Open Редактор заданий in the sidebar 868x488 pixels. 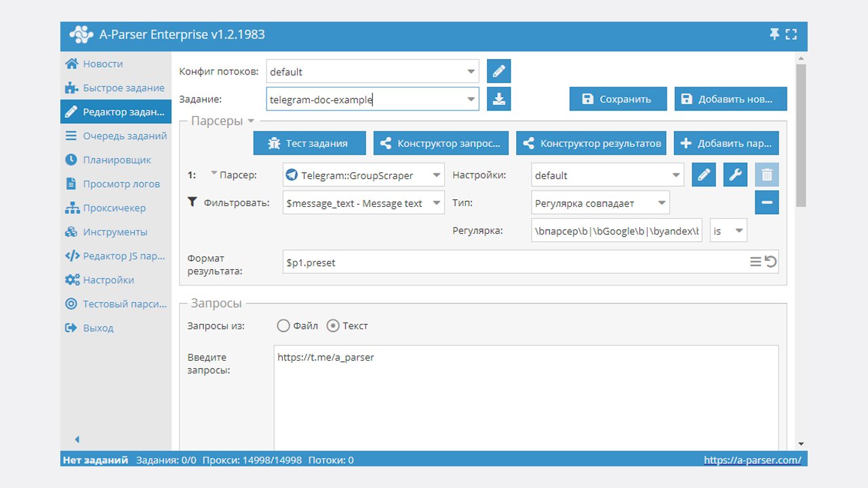115,112
